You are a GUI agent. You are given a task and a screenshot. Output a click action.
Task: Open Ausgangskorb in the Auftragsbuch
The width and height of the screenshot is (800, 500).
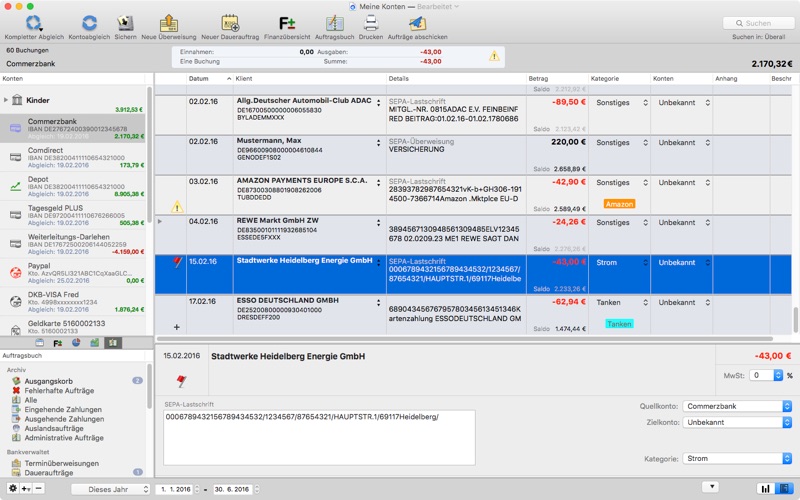point(48,381)
